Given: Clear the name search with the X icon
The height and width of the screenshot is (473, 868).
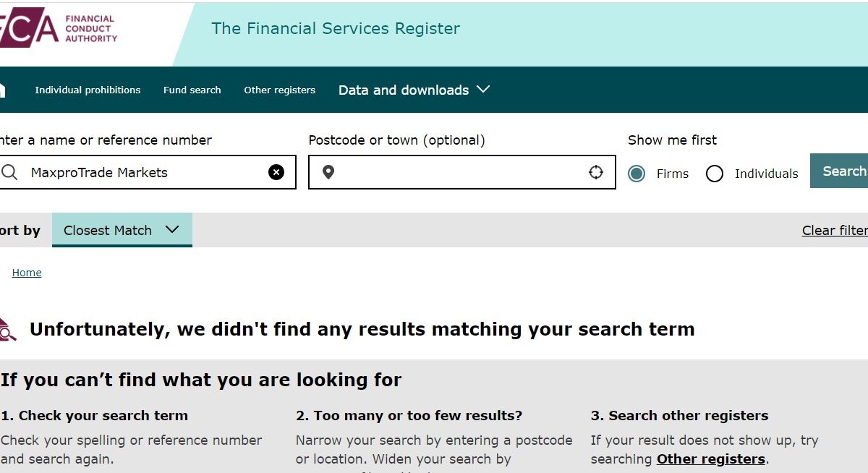Looking at the screenshot, I should tap(276, 172).
